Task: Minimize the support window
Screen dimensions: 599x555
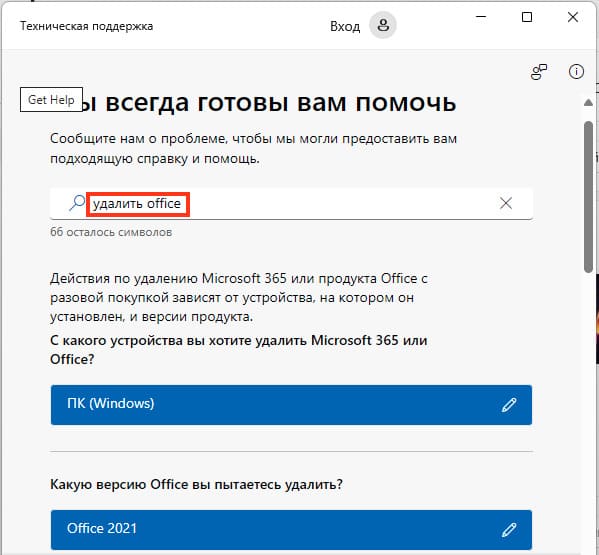Action: tap(481, 17)
